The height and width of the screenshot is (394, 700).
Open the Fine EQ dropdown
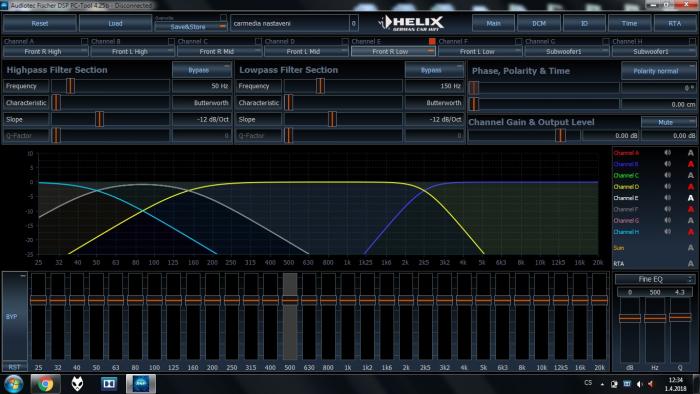pyautogui.click(x=654, y=279)
